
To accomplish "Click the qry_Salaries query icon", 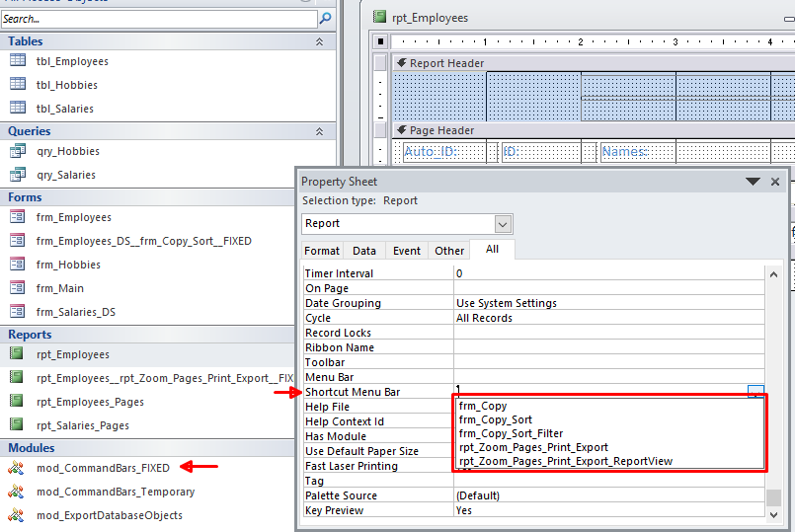I will [18, 175].
